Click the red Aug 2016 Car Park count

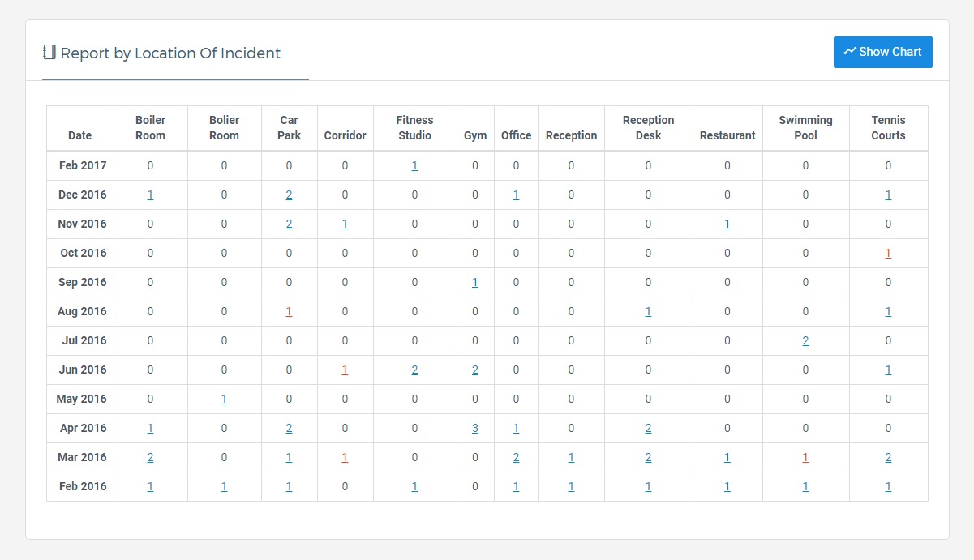(289, 312)
